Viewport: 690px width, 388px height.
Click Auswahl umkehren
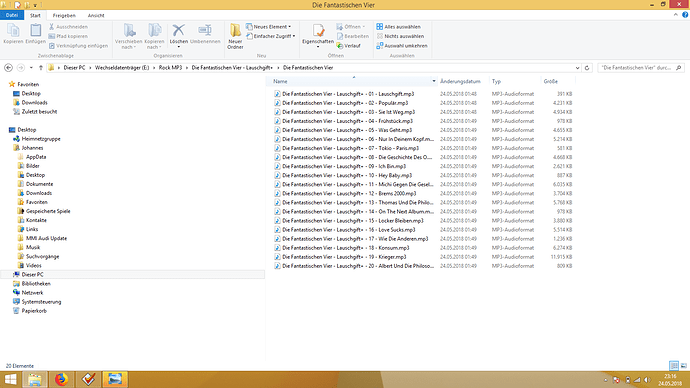click(x=402, y=46)
